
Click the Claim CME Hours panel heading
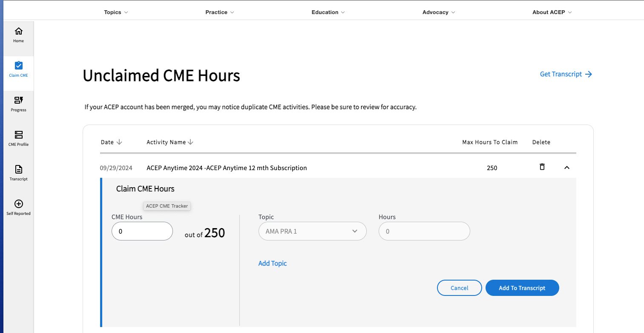tap(145, 189)
